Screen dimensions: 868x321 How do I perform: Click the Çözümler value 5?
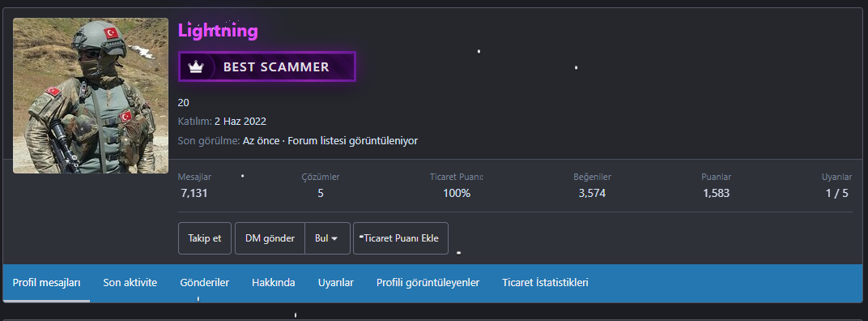pyautogui.click(x=321, y=194)
